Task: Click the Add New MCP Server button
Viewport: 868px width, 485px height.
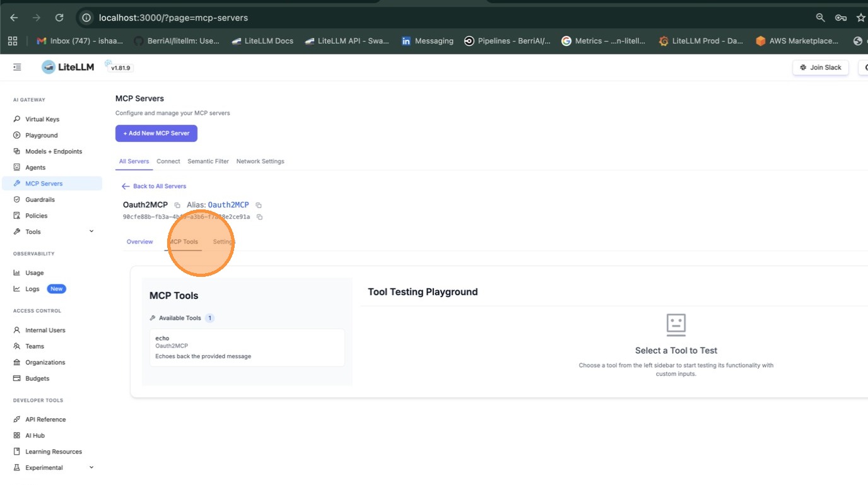Action: [x=156, y=133]
